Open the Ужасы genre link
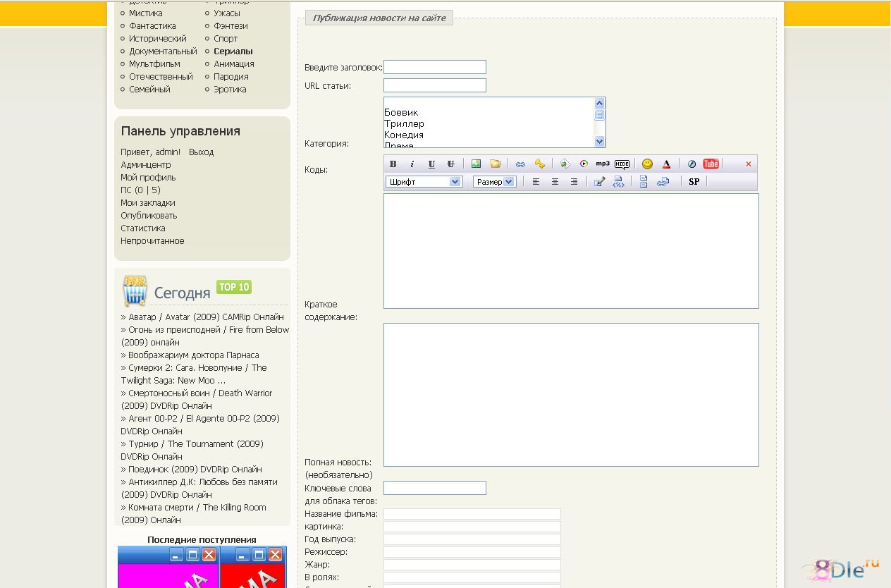Viewport: 891px width, 588px height. [227, 13]
